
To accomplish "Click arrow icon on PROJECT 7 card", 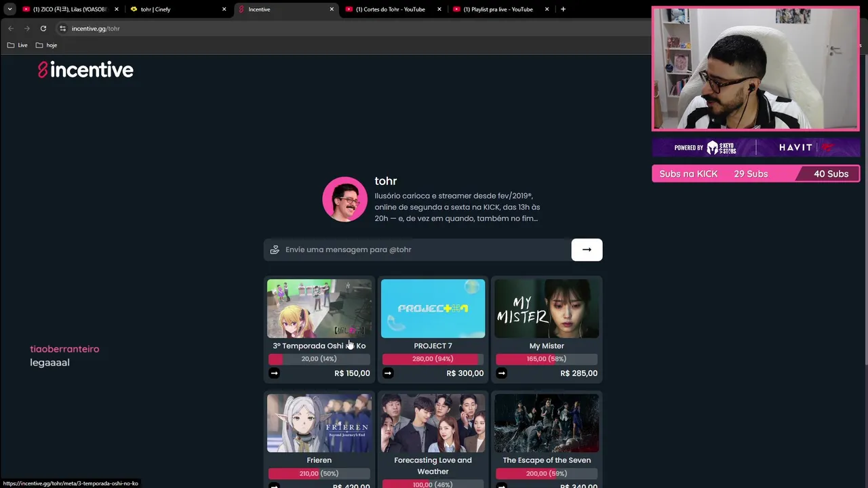I will click(388, 373).
